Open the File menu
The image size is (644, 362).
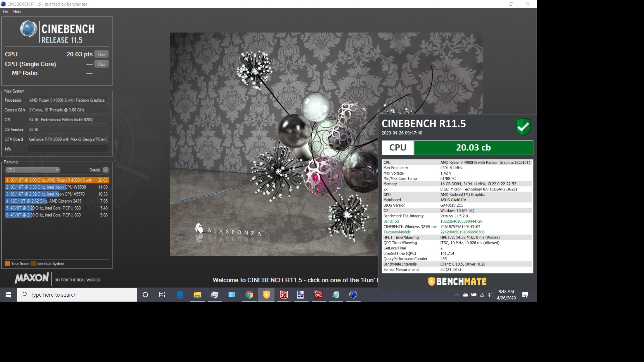(x=5, y=11)
